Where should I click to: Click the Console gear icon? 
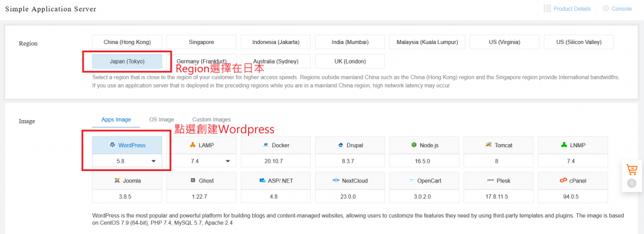click(606, 8)
